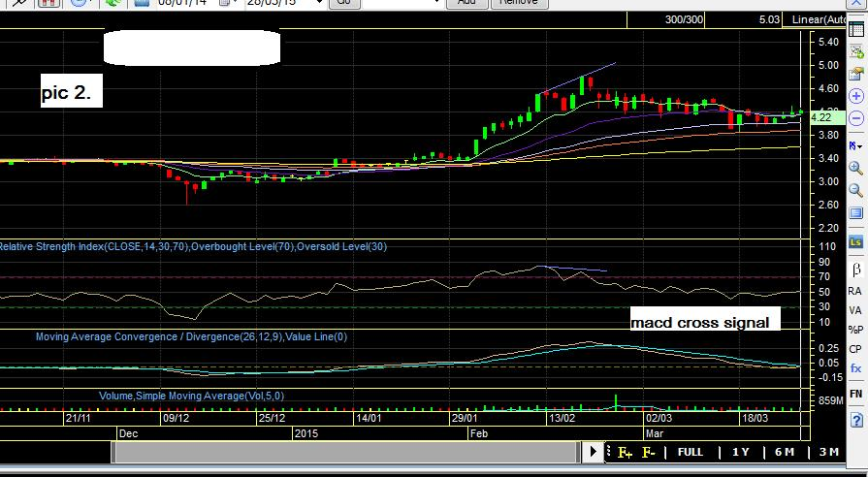Open the chart properties icon
The width and height of the screenshot is (868, 477).
coord(855,74)
